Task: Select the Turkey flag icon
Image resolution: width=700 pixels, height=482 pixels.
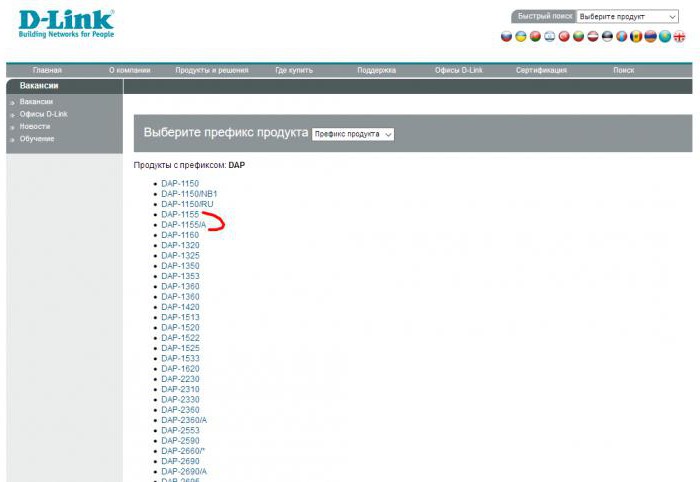Action: click(x=564, y=37)
